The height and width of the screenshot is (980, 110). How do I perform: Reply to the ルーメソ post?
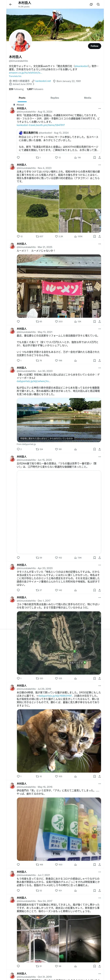point(18,321)
